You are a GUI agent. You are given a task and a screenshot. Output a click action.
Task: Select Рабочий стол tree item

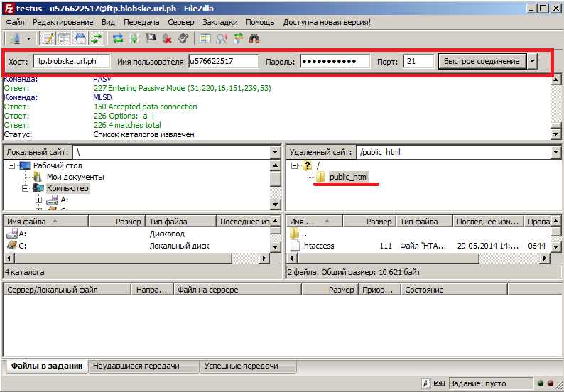pyautogui.click(x=58, y=165)
